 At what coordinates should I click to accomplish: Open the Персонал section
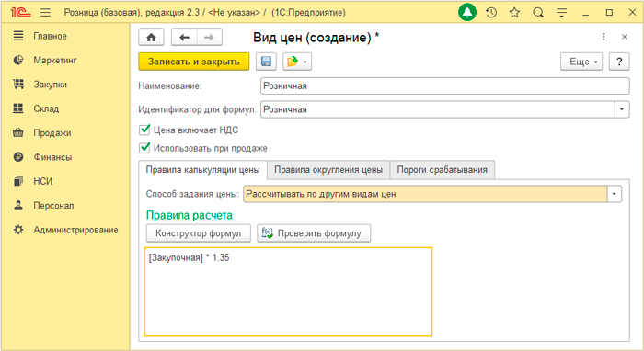[53, 206]
